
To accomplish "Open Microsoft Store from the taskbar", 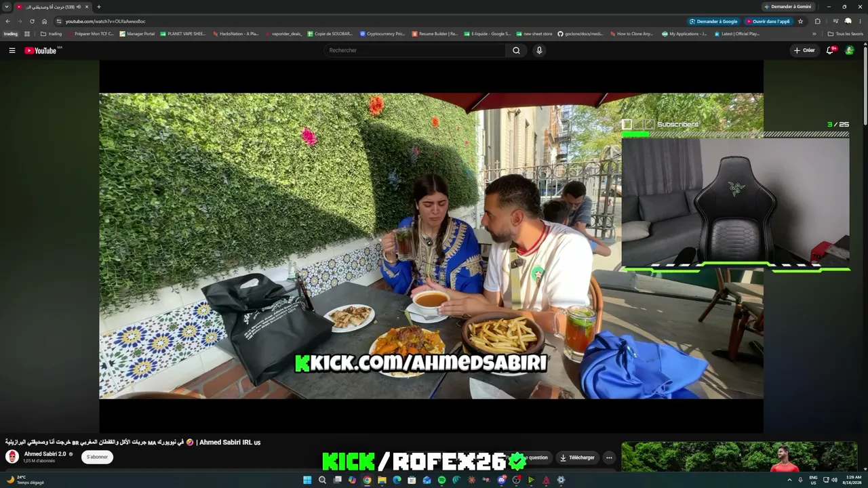I will (412, 480).
